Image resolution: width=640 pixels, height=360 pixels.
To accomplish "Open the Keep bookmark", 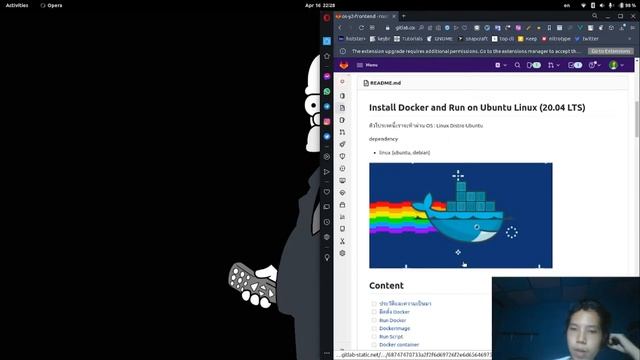I will click(x=527, y=39).
